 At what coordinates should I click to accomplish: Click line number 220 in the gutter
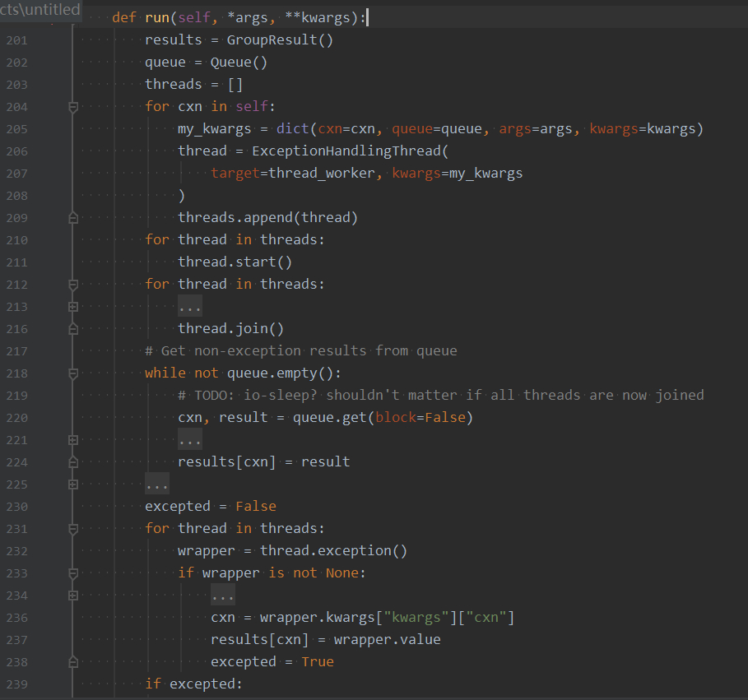[16, 418]
